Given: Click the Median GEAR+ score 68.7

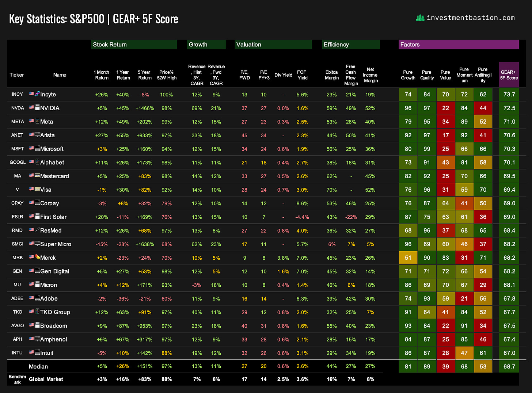Looking at the screenshot, I should pyautogui.click(x=509, y=366).
